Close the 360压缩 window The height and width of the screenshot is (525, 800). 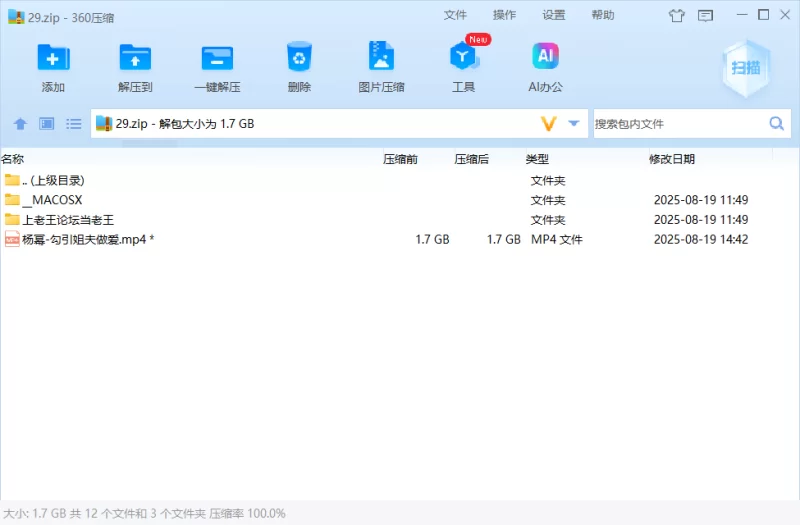[785, 15]
